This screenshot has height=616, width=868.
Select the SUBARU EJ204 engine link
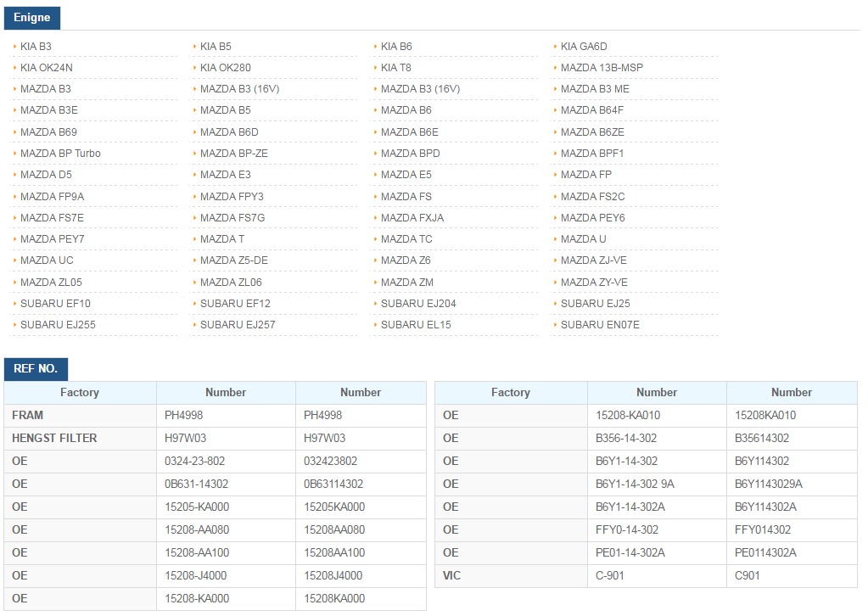tap(418, 303)
